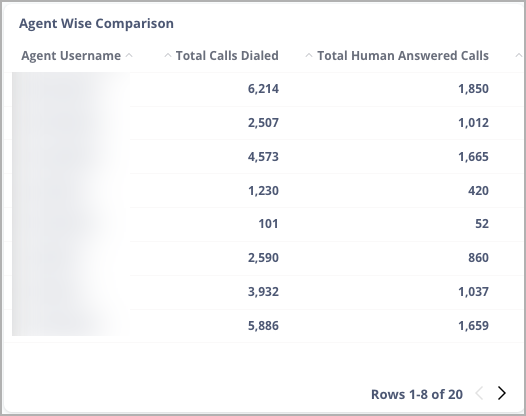Select the 860 answered calls value
This screenshot has height=416, width=526.
[478, 258]
